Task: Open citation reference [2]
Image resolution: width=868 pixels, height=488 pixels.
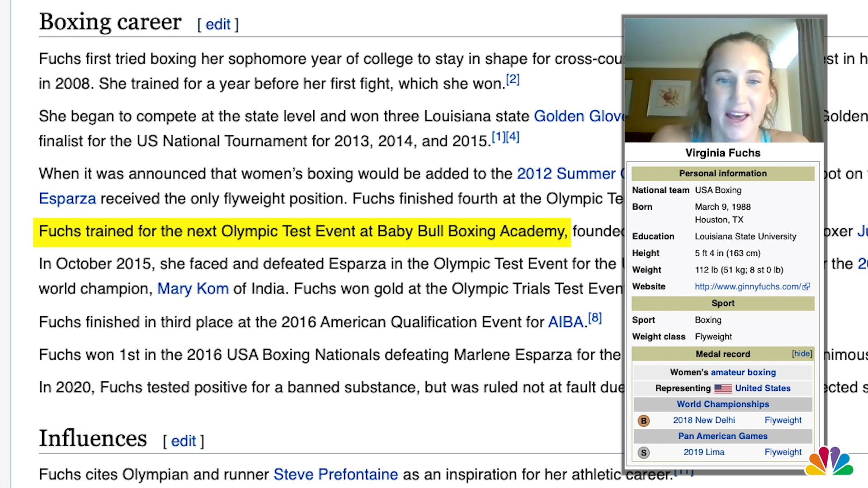Action: click(513, 79)
